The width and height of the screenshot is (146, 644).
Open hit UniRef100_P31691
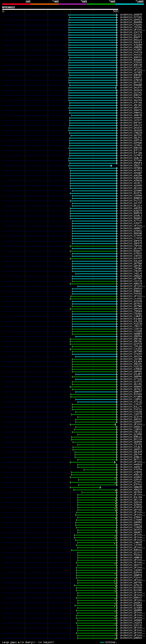pyautogui.click(x=131, y=25)
